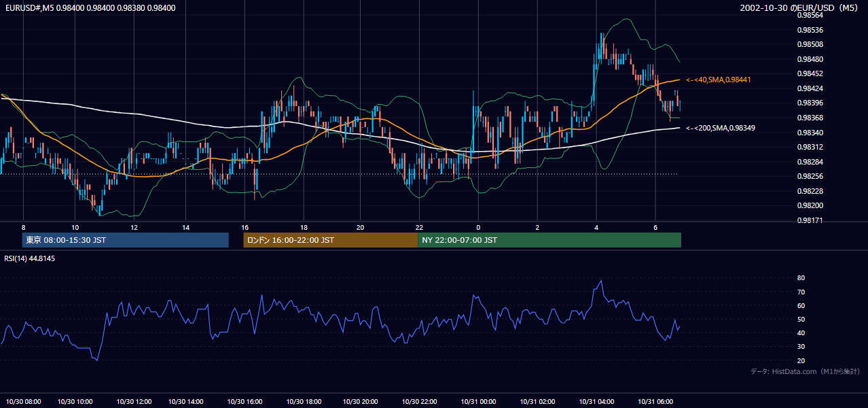Click the 10/31 04:00 date label
The image size is (868, 408).
click(596, 402)
